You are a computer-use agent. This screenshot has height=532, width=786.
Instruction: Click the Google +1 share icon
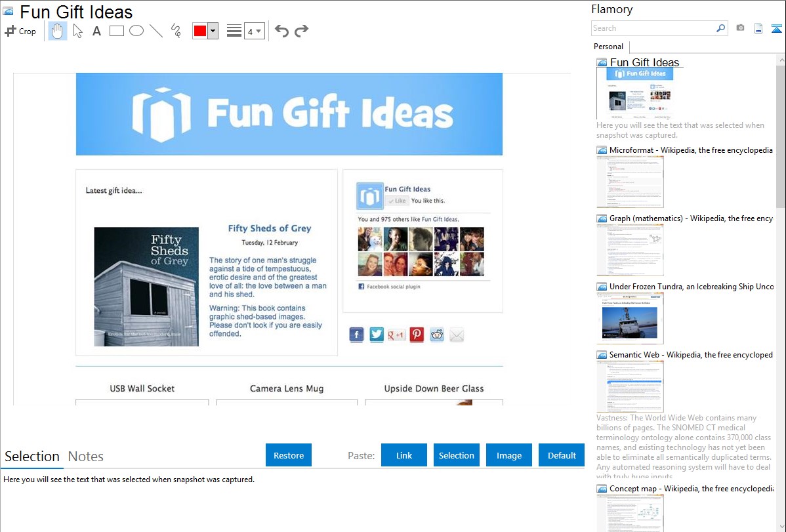tap(396, 335)
